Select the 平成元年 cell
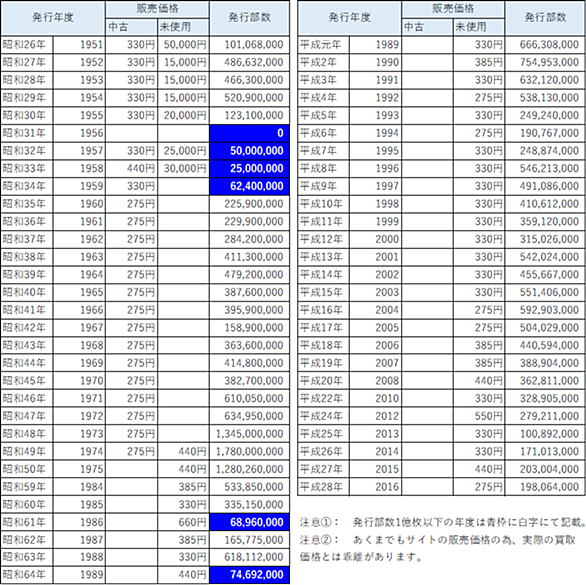This screenshot has height=585, width=586. [324, 45]
